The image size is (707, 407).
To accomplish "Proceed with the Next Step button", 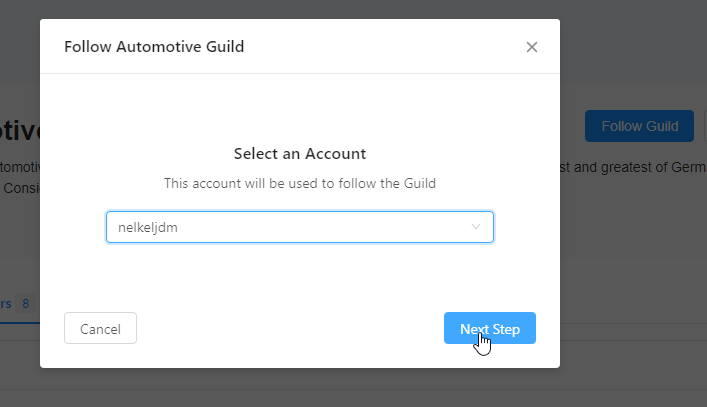I will 490,328.
